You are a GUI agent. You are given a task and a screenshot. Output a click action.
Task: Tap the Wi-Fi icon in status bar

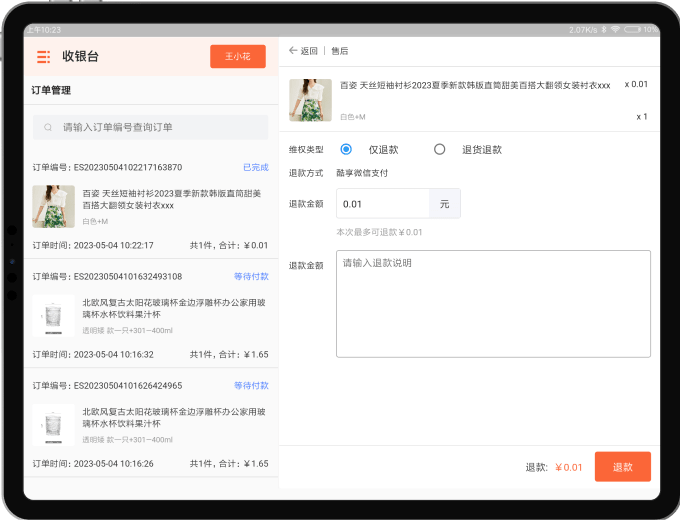(616, 30)
